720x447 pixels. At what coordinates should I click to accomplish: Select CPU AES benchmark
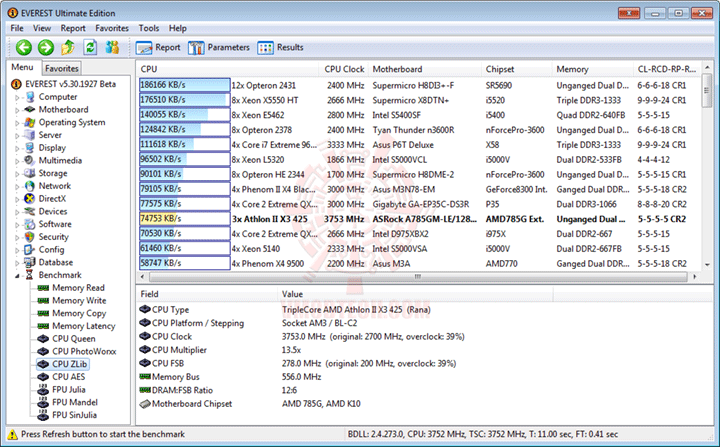point(68,377)
